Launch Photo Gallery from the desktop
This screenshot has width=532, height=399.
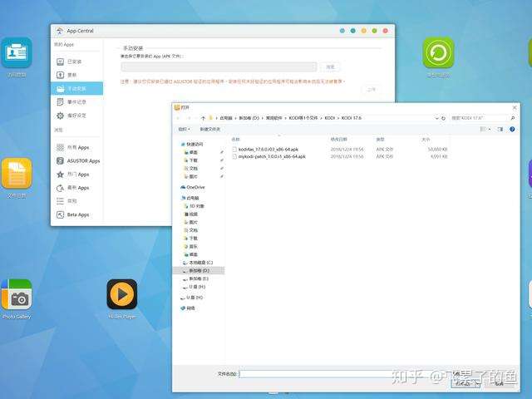tap(17, 294)
